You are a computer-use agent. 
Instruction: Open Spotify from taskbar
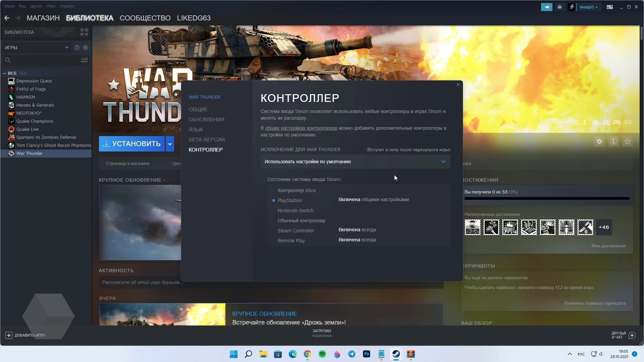tap(322, 354)
